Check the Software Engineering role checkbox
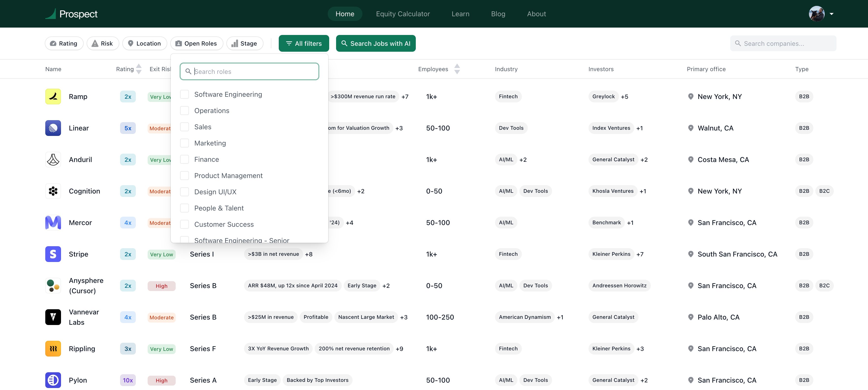 click(x=184, y=94)
